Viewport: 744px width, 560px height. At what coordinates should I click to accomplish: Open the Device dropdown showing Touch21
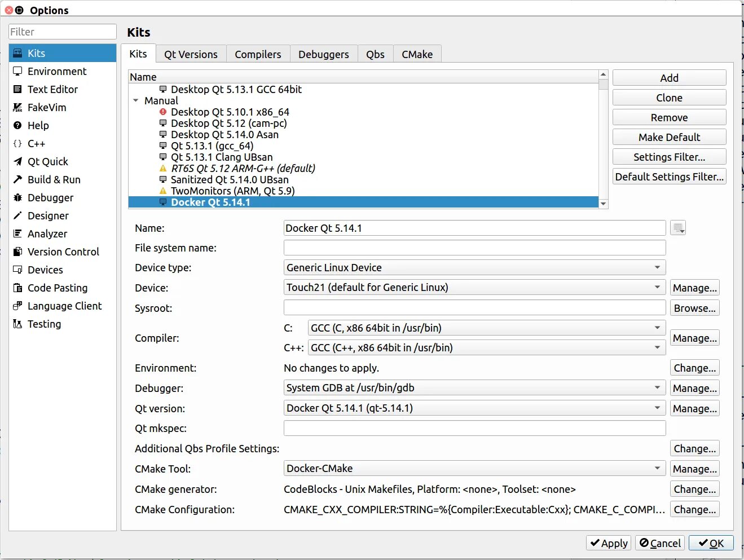(474, 287)
